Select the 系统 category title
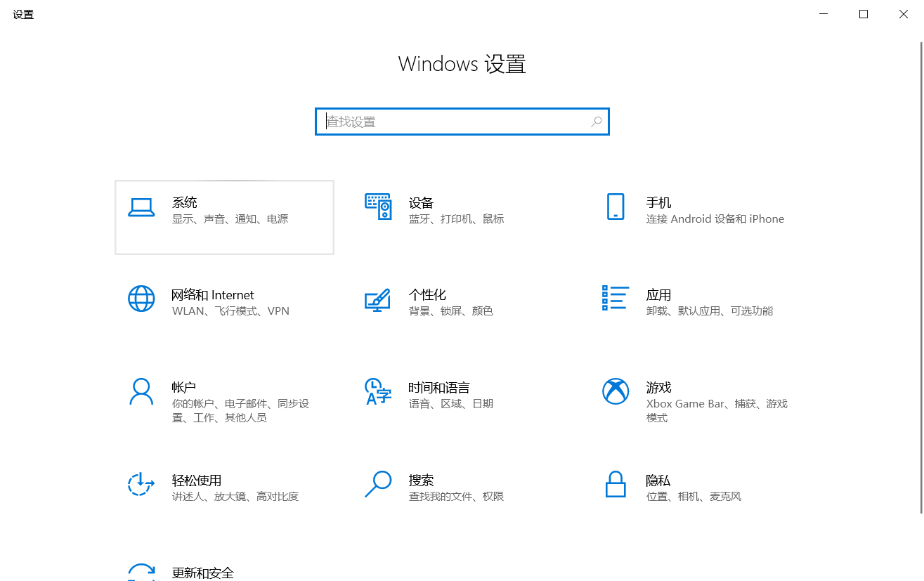 click(x=184, y=202)
